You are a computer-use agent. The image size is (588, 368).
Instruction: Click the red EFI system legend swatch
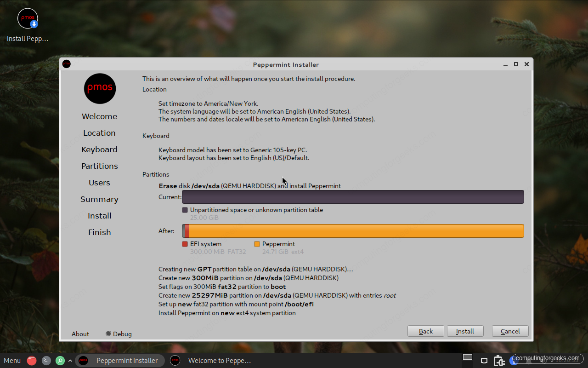pos(185,244)
